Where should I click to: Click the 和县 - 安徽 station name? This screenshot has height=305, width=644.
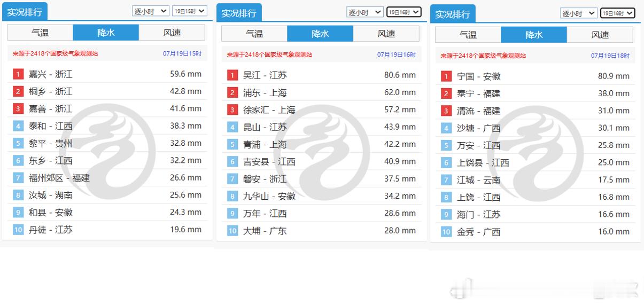click(50, 212)
